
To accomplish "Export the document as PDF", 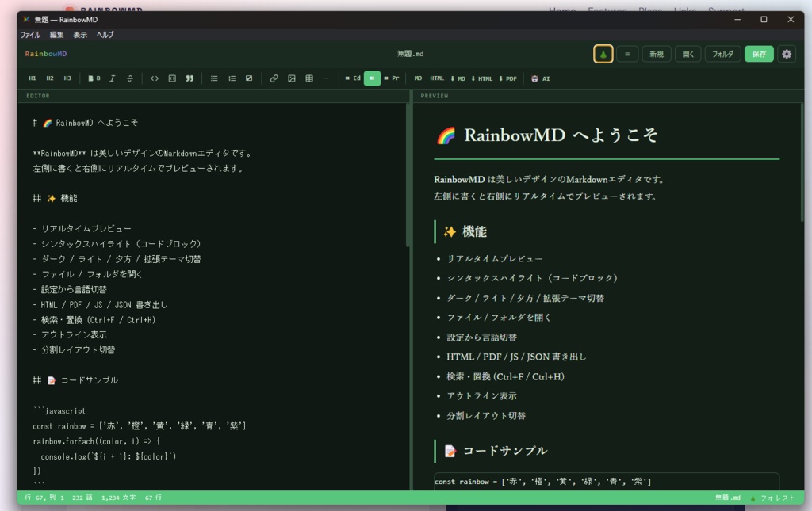I will 510,78.
